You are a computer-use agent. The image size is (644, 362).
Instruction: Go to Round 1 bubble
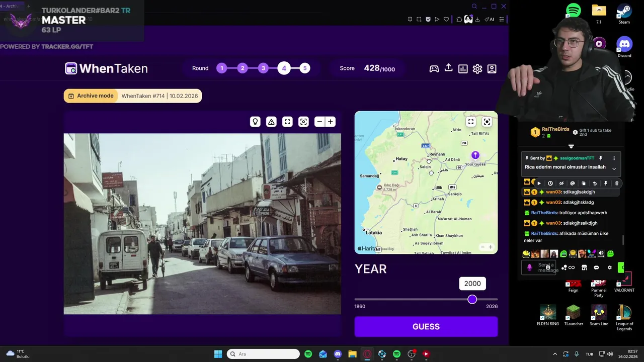point(222,68)
